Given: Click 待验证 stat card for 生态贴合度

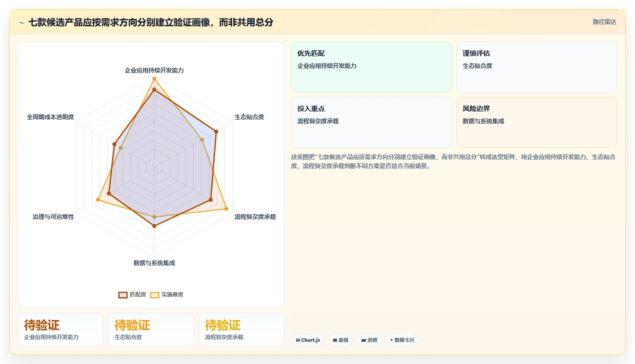Looking at the screenshot, I should 151,330.
